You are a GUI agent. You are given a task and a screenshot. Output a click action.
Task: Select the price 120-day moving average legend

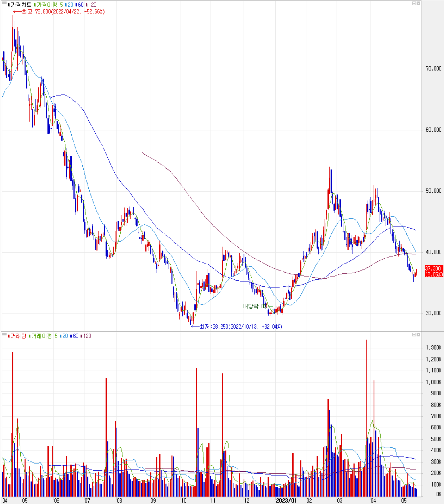pyautogui.click(x=91, y=5)
